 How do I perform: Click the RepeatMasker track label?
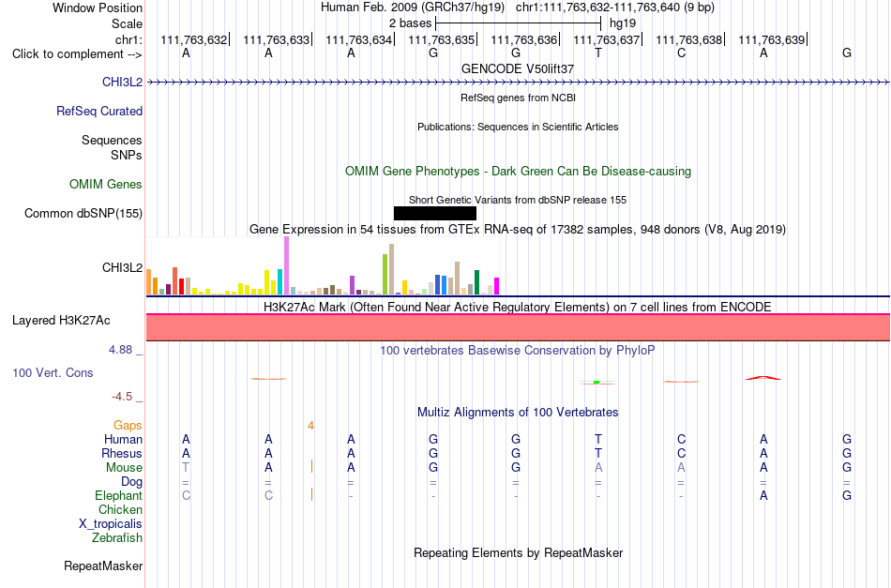103,565
